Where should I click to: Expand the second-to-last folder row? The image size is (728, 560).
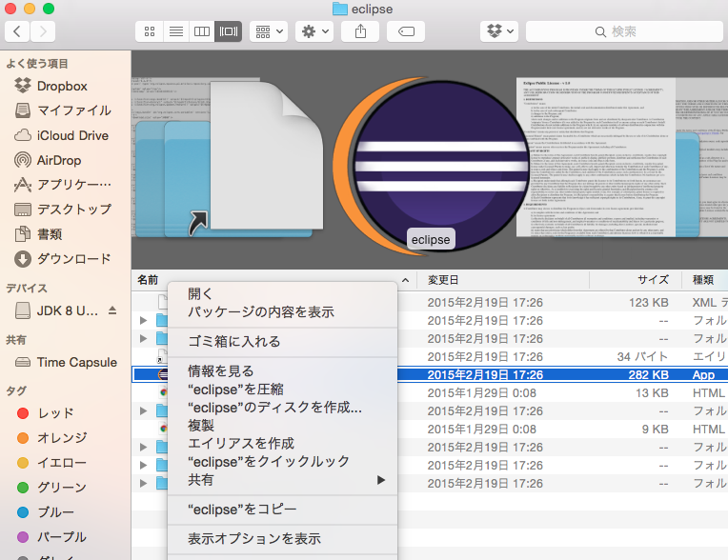point(144,466)
